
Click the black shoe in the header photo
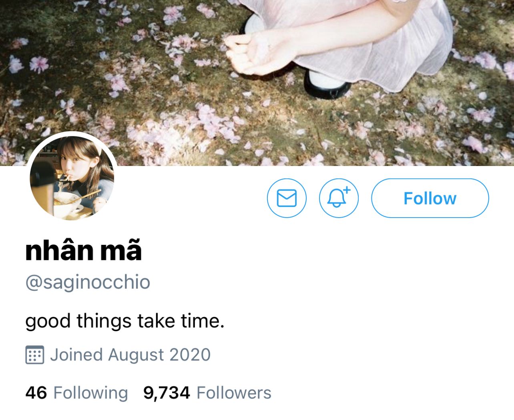point(326,84)
